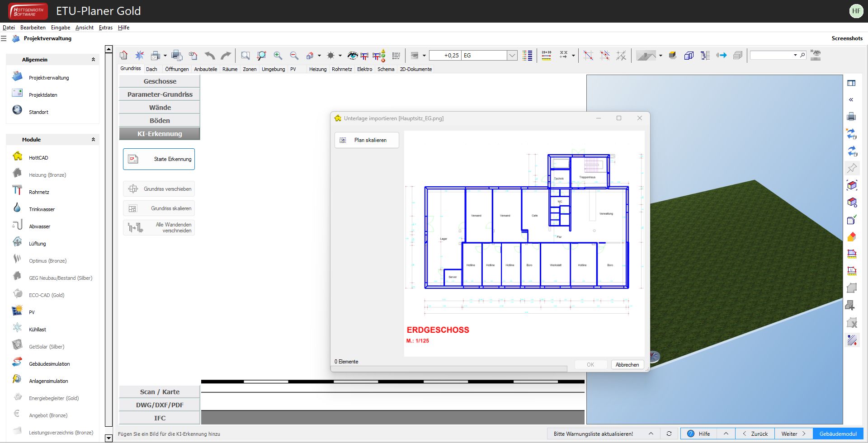Open the Bearbeiten menu
868x443 pixels.
pyautogui.click(x=33, y=28)
